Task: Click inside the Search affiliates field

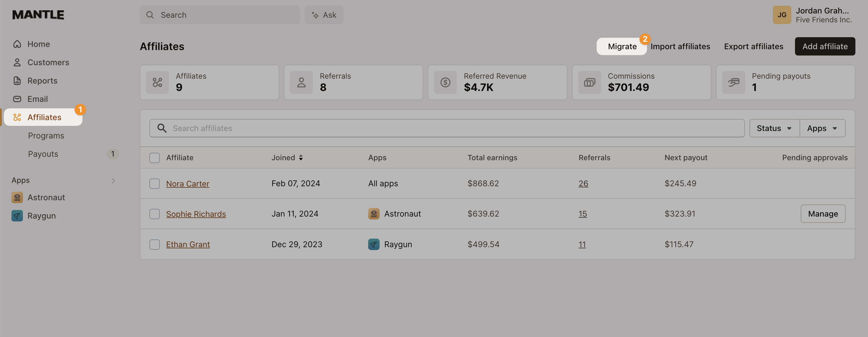Action: pyautogui.click(x=337, y=128)
